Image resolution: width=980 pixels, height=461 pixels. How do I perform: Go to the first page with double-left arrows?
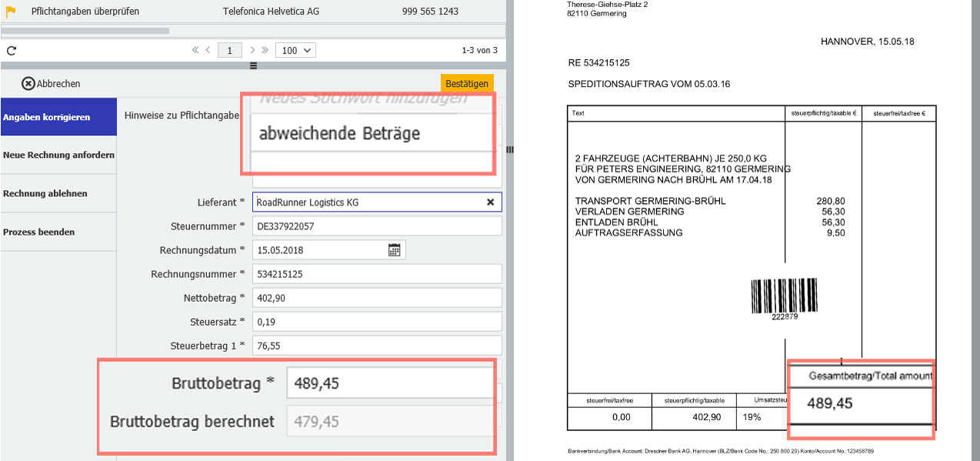click(x=196, y=50)
